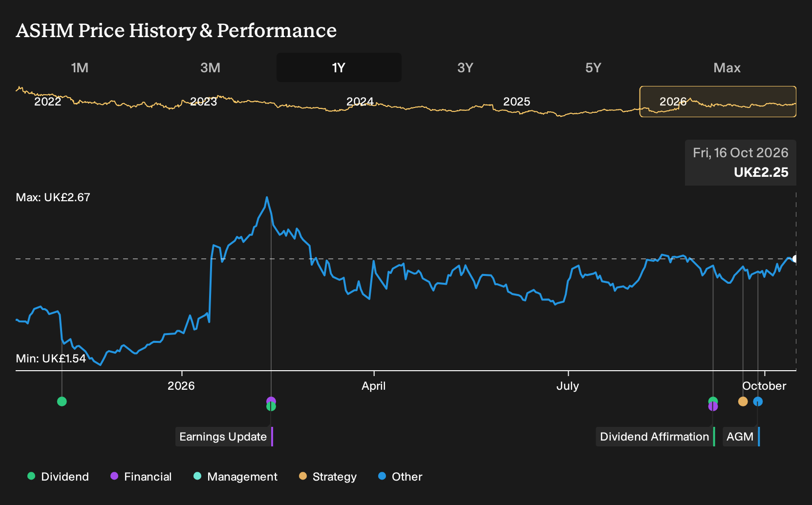
Task: Select the 1M time range tab
Action: coord(80,67)
